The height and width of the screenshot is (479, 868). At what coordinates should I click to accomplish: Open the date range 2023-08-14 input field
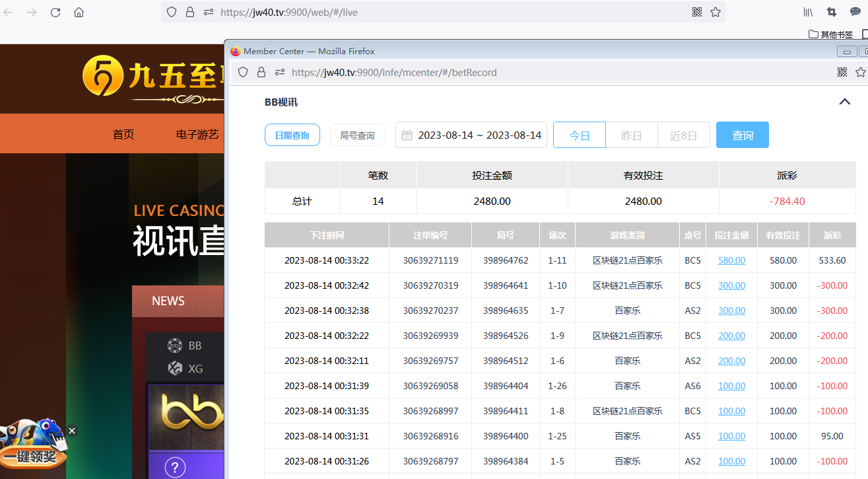click(x=471, y=135)
